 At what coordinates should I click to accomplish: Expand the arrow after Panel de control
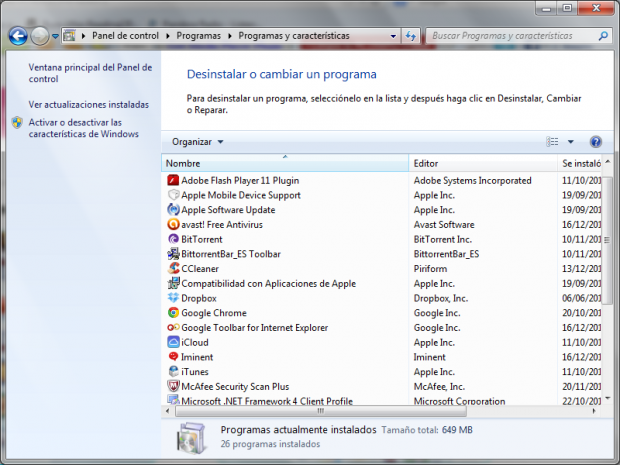coord(168,36)
